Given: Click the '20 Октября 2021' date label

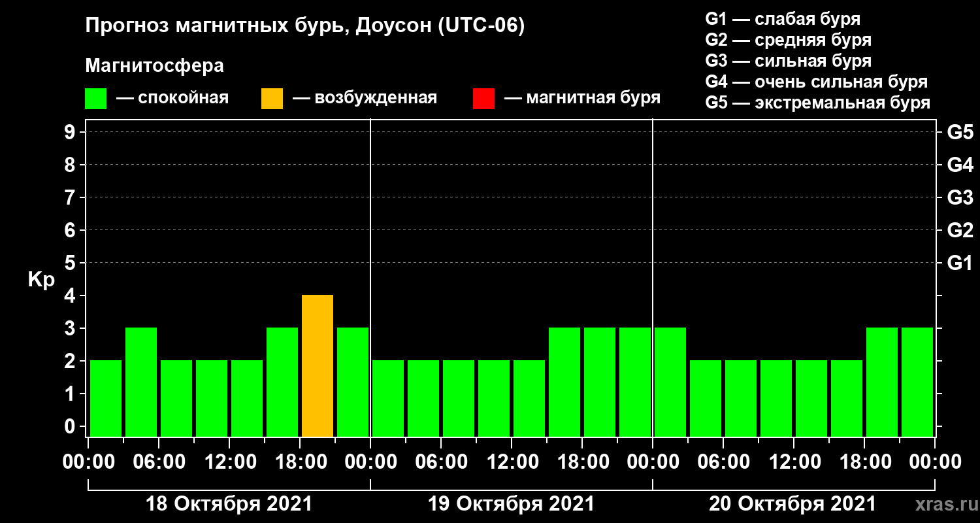Looking at the screenshot, I should [x=792, y=504].
